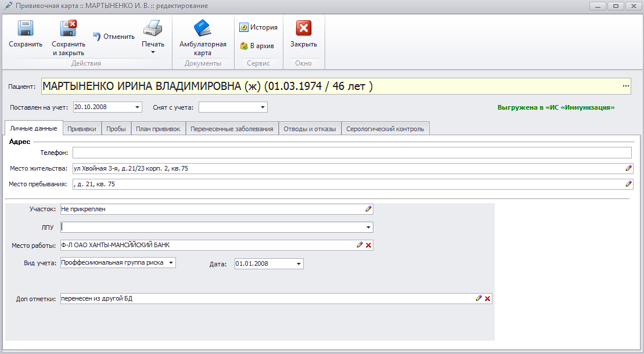Open the Поставлен на учет date dropdown
Image resolution: width=644 pixels, height=354 pixels.
pos(137,107)
